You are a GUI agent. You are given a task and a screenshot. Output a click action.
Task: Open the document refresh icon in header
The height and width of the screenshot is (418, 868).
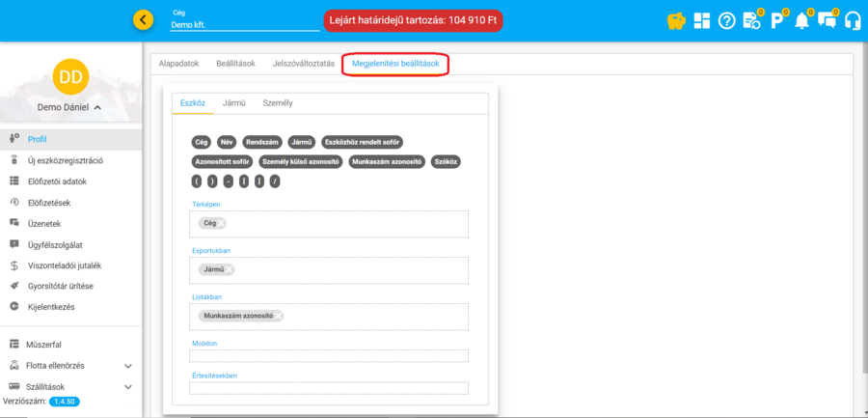[x=751, y=20]
